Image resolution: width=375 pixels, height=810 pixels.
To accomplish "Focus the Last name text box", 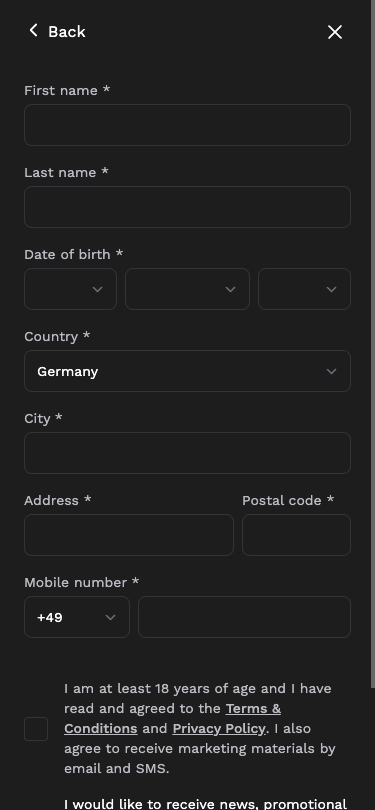I will [188, 207].
